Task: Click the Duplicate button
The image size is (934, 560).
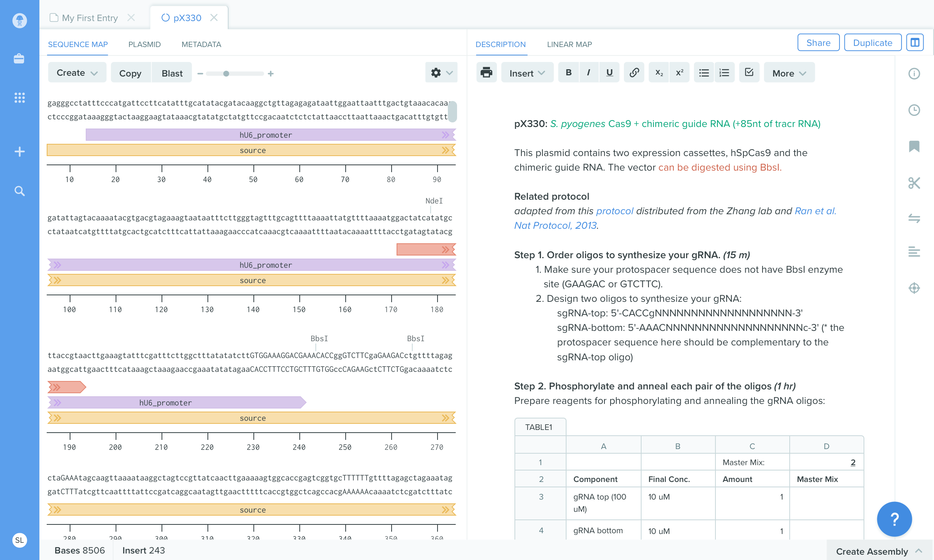Action: pos(872,43)
